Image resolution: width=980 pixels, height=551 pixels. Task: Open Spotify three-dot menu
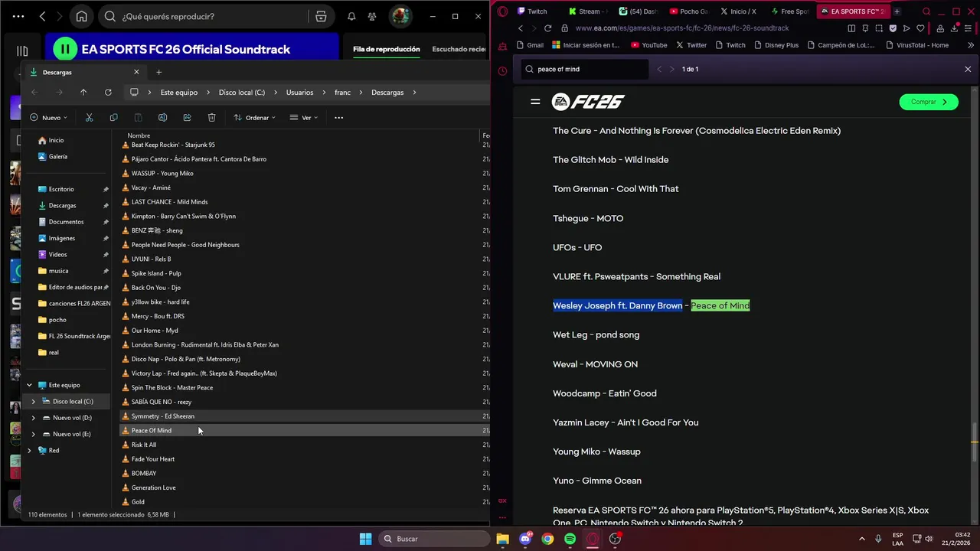pos(18,16)
